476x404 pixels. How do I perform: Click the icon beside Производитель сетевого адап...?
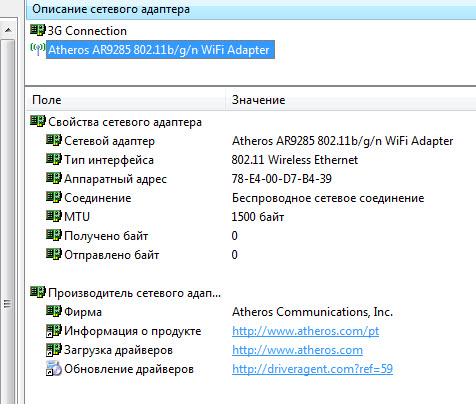pyautogui.click(x=38, y=292)
